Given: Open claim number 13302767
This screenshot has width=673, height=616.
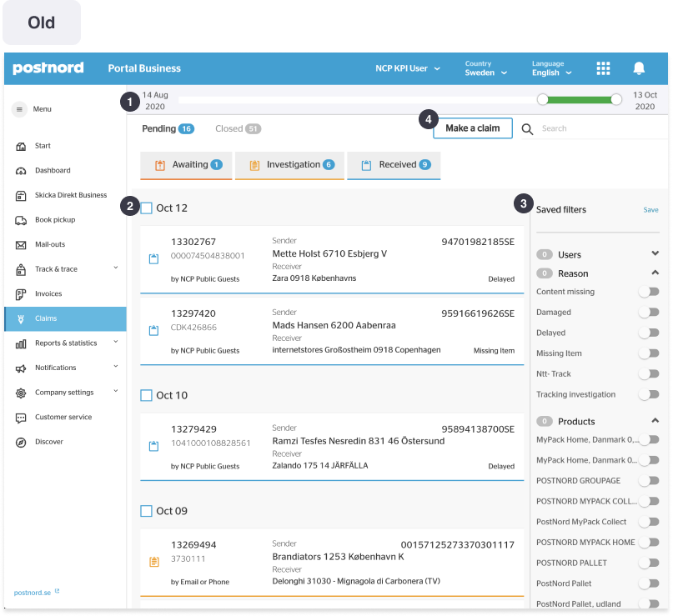Looking at the screenshot, I should coord(193,242).
